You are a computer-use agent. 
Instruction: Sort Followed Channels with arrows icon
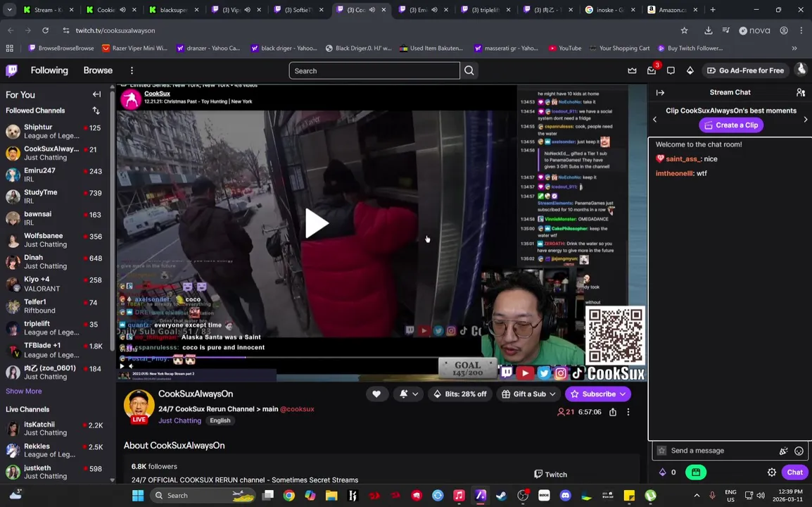tap(96, 111)
